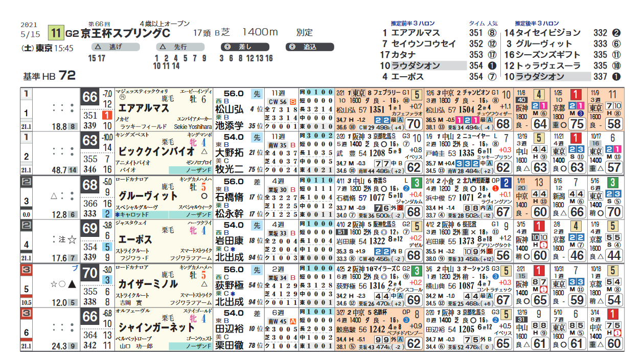Click rating 58 in the 11/9 東京 race
Image resolution: width=644 pixels, height=352 pixels.
(613, 124)
